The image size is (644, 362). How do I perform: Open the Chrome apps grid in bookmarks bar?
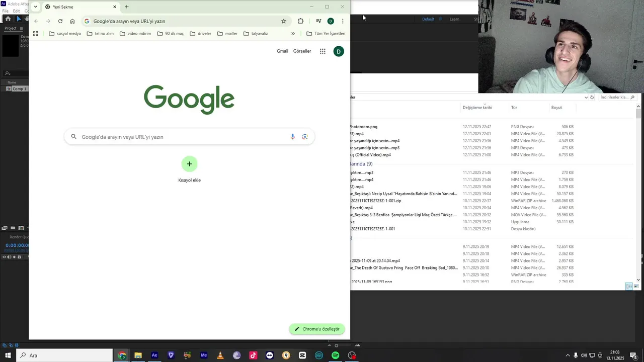click(x=36, y=34)
